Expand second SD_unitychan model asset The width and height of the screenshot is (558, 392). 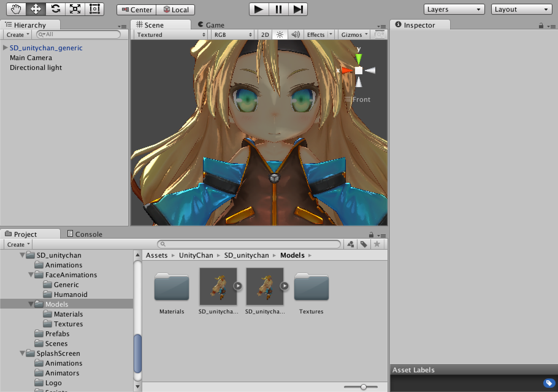285,286
